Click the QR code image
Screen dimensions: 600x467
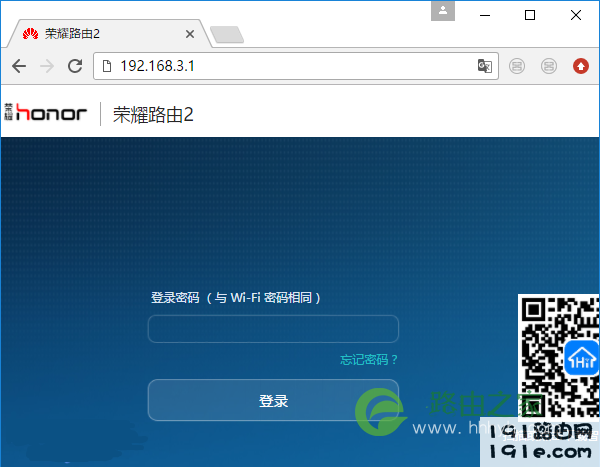(559, 356)
